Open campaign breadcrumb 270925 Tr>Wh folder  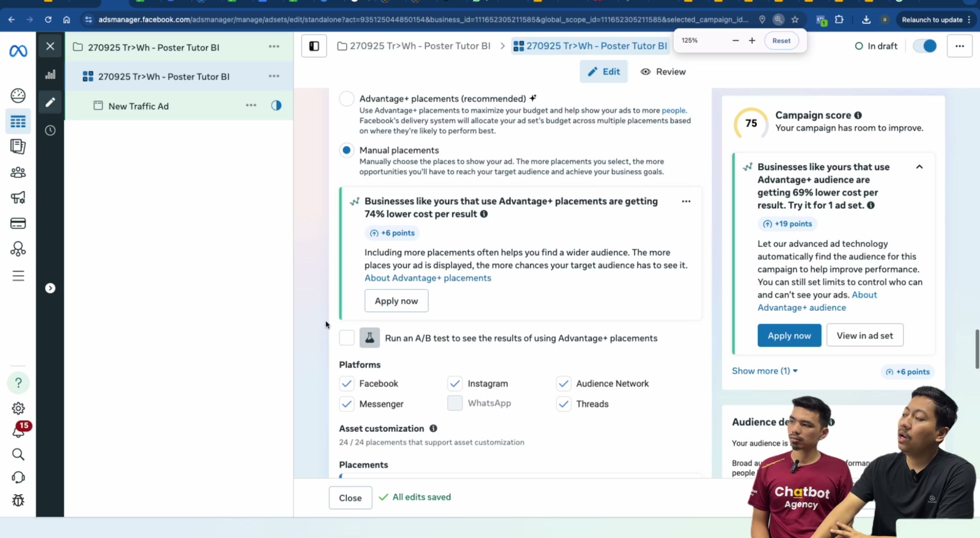(414, 46)
